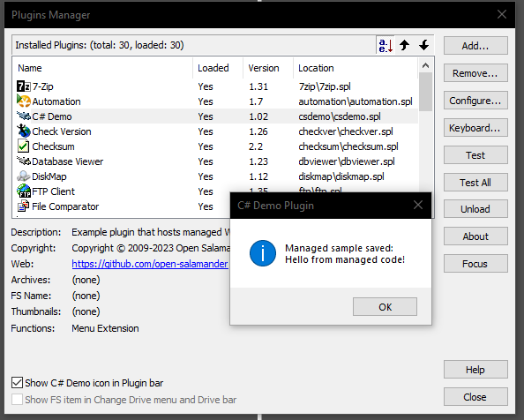Open the github.com/open-salamander link

pos(150,264)
